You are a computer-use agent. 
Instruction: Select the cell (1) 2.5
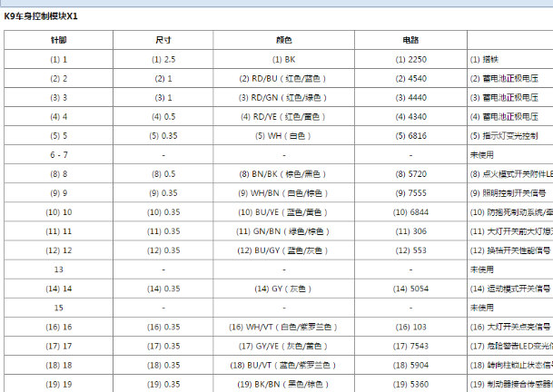coord(163,59)
